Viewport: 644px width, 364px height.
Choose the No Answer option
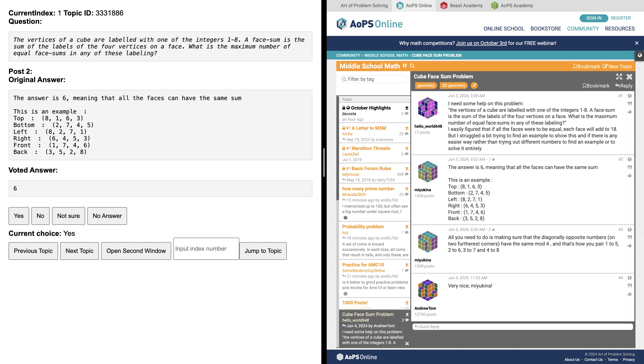(107, 216)
